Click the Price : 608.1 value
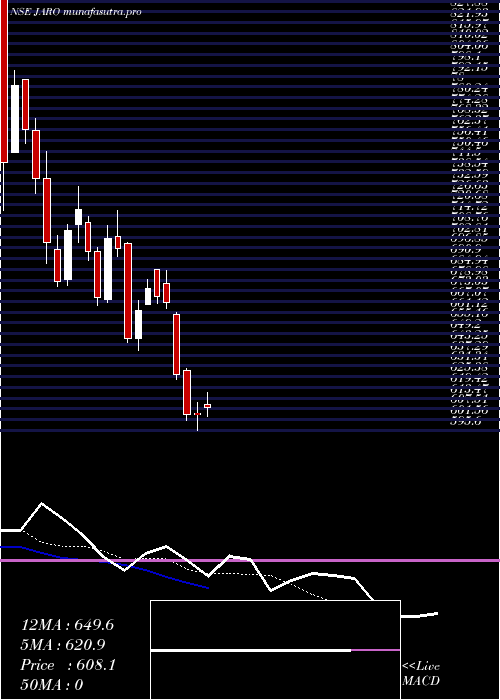 [x=68, y=665]
